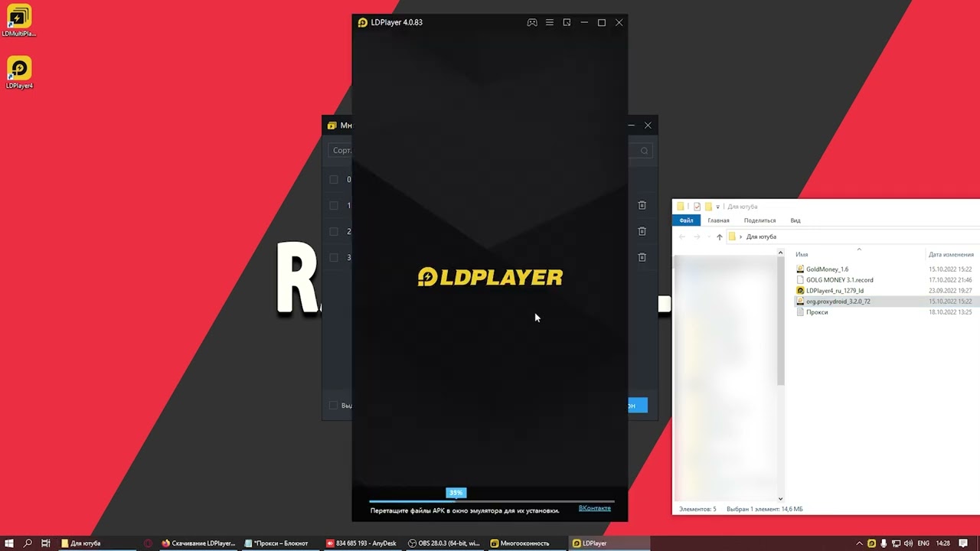This screenshot has width=980, height=551.
Task: Switch to the OBS 28.0.3 taskbar button
Action: click(x=445, y=543)
